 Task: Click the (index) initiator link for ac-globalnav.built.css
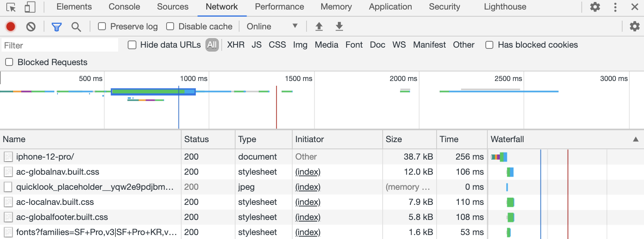point(308,172)
